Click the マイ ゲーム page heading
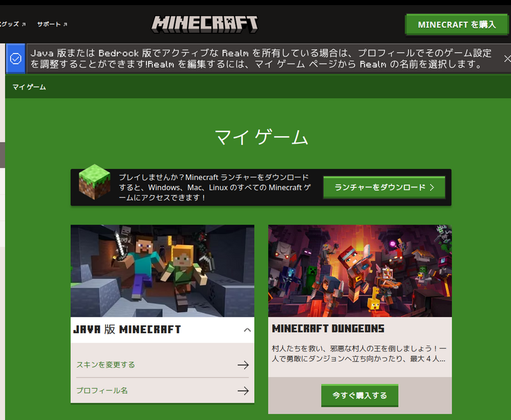Image resolution: width=511 pixels, height=420 pixels. tap(261, 137)
